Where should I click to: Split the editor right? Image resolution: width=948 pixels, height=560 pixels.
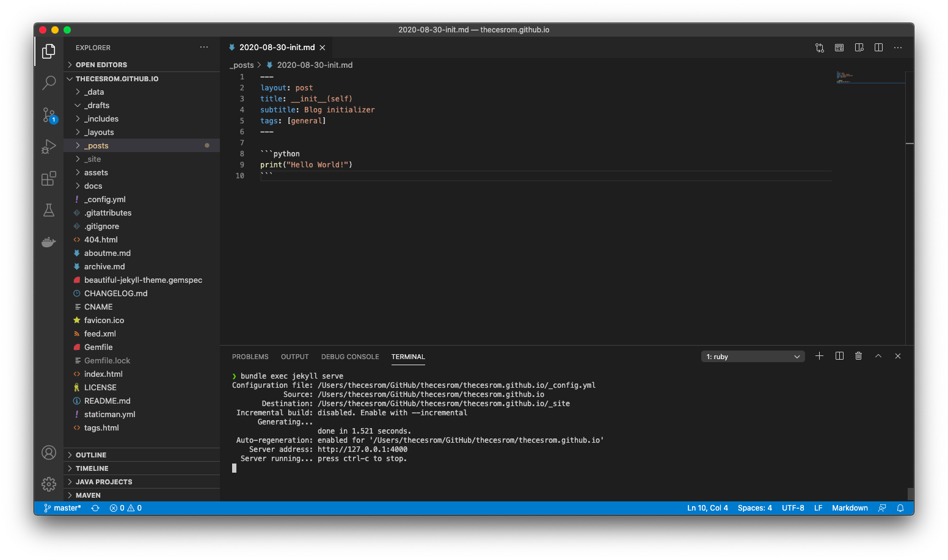pyautogui.click(x=878, y=48)
